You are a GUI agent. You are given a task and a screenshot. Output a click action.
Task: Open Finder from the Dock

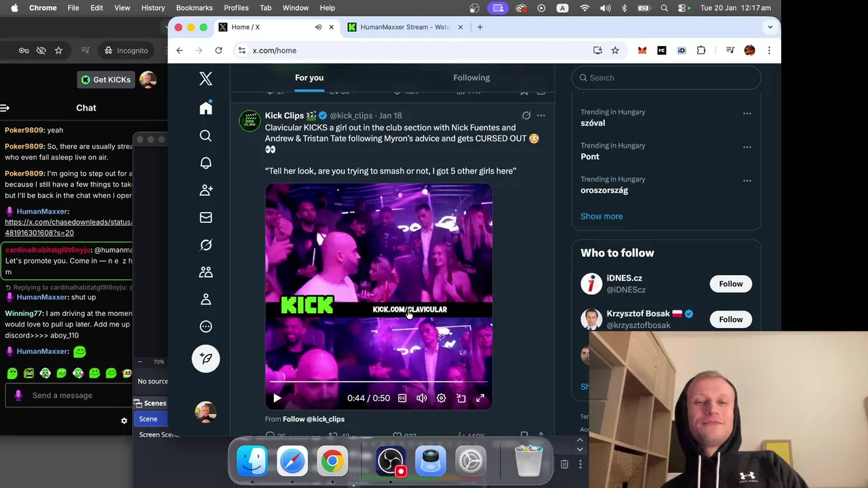pyautogui.click(x=252, y=462)
